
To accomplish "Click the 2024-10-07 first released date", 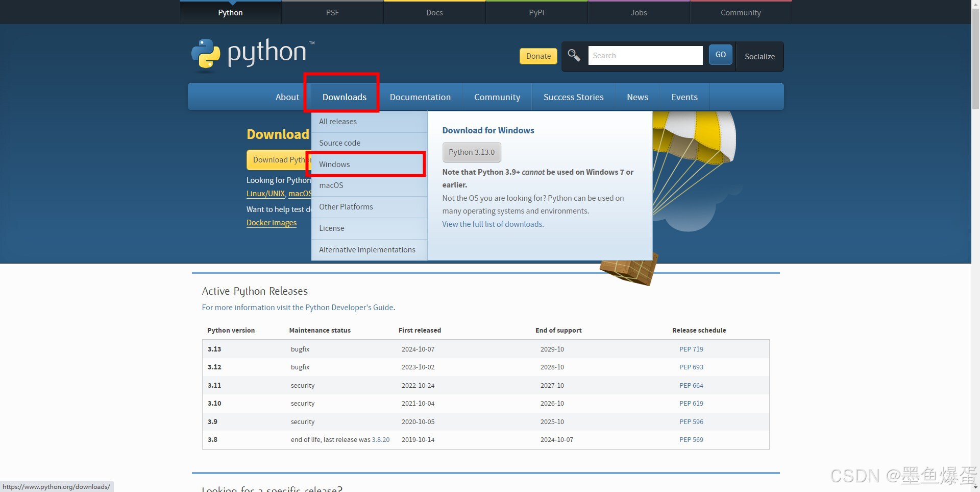I will (418, 349).
